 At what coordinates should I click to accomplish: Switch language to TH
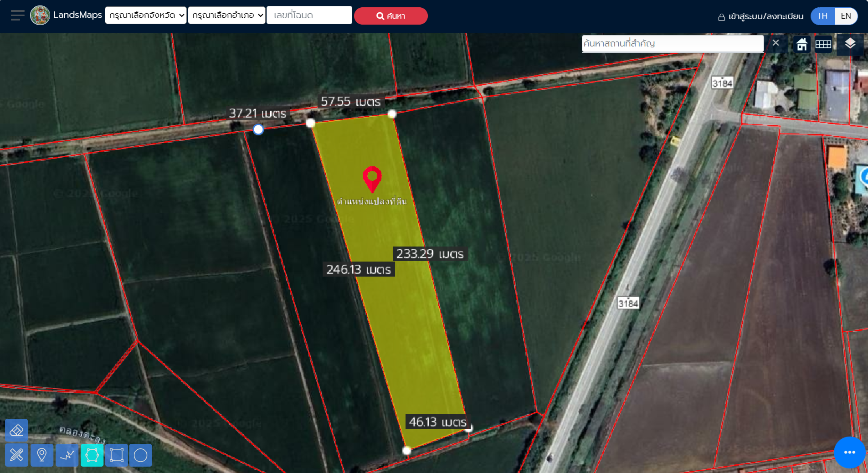point(822,16)
